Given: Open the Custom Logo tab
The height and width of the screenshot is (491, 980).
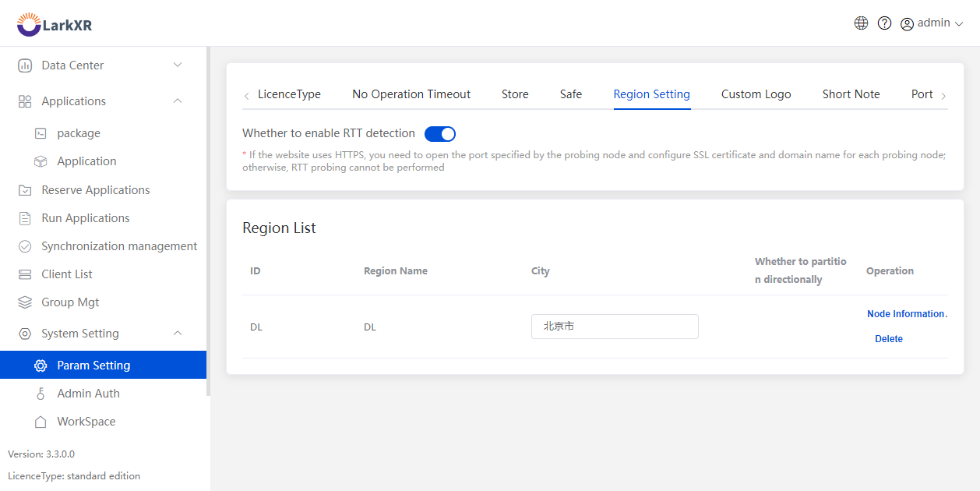Looking at the screenshot, I should 756,94.
